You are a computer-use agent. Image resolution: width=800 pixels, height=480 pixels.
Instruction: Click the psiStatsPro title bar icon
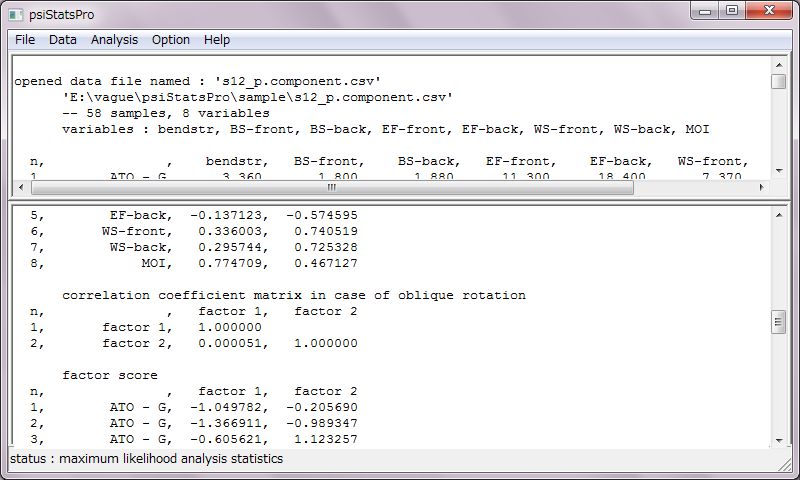[16, 15]
